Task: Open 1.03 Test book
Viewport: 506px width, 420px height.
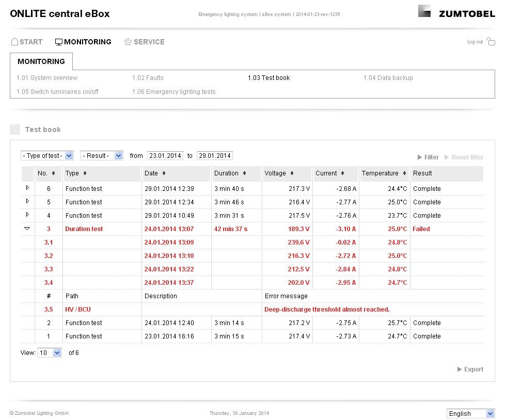Action: (x=269, y=78)
